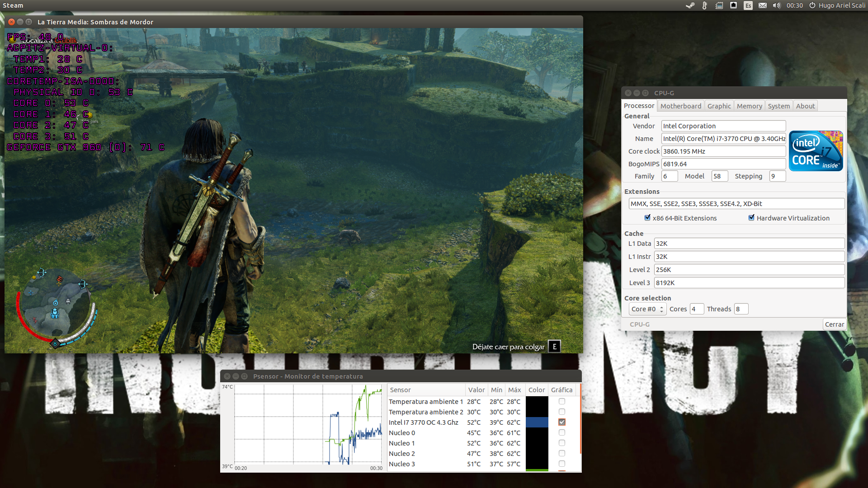The image size is (868, 488).
Task: Sort Psensor list by Mín column
Action: tap(496, 390)
